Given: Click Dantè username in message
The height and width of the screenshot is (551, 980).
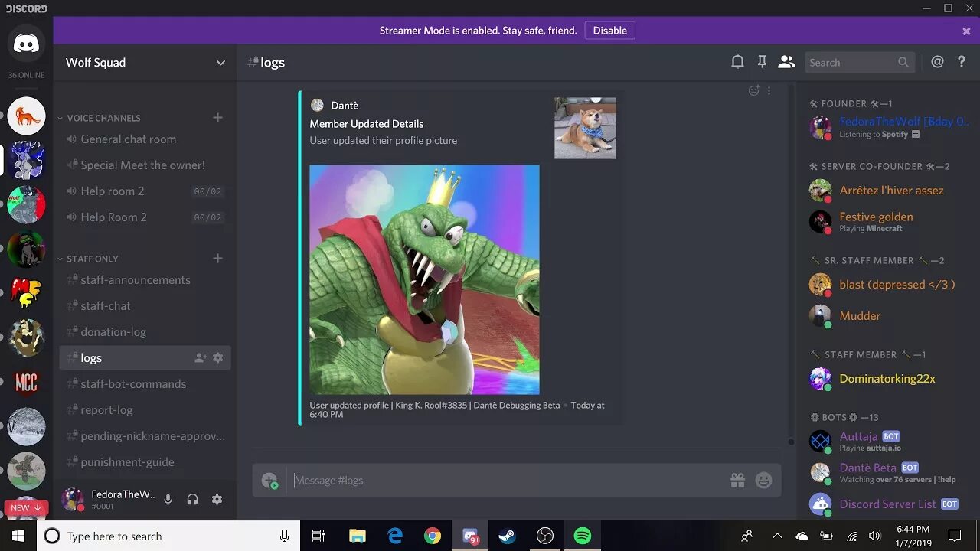Looking at the screenshot, I should coord(345,106).
